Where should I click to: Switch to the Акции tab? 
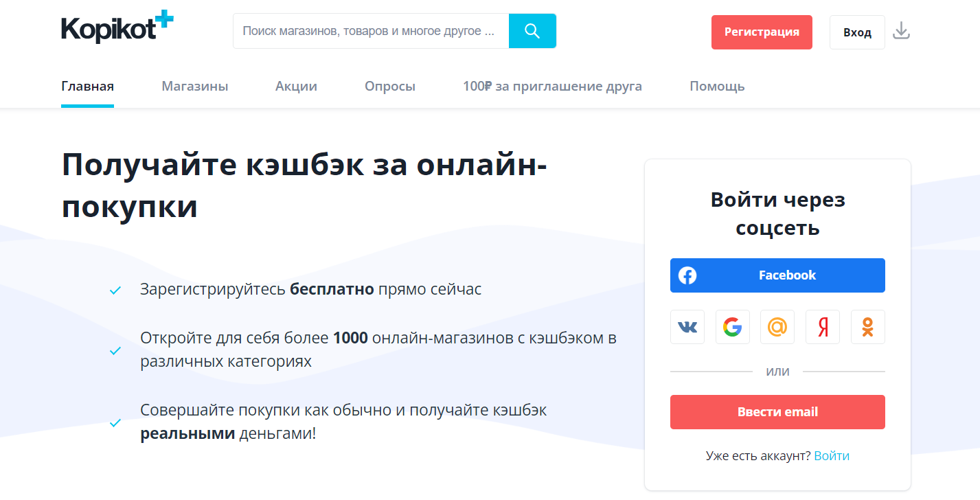[296, 87]
